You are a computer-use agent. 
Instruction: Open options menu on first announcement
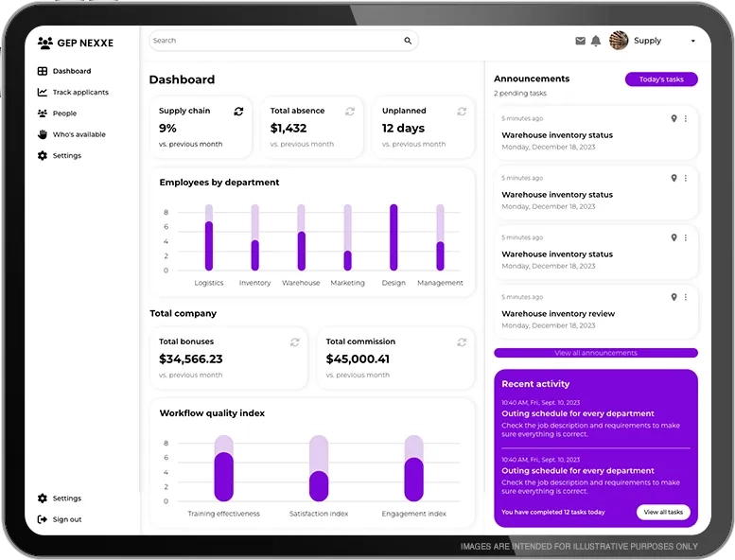pyautogui.click(x=686, y=118)
